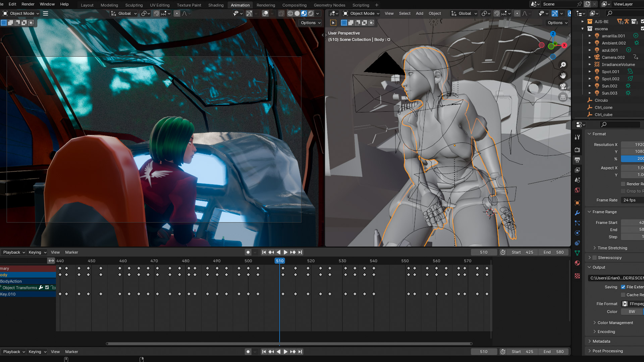
Task: Open the Tool settings tab icon
Action: (x=577, y=137)
